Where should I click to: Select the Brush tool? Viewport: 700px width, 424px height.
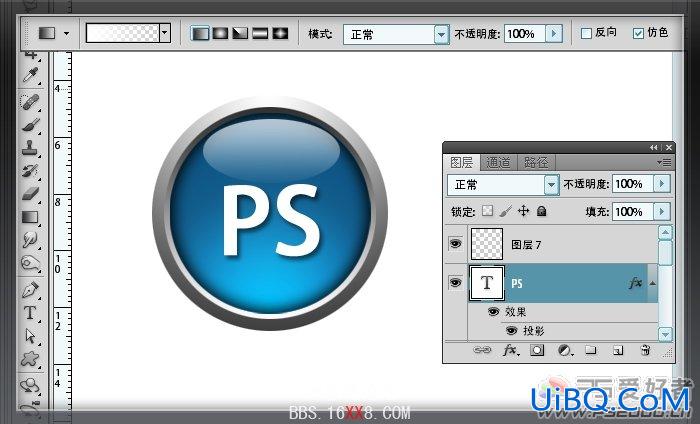tap(30, 125)
